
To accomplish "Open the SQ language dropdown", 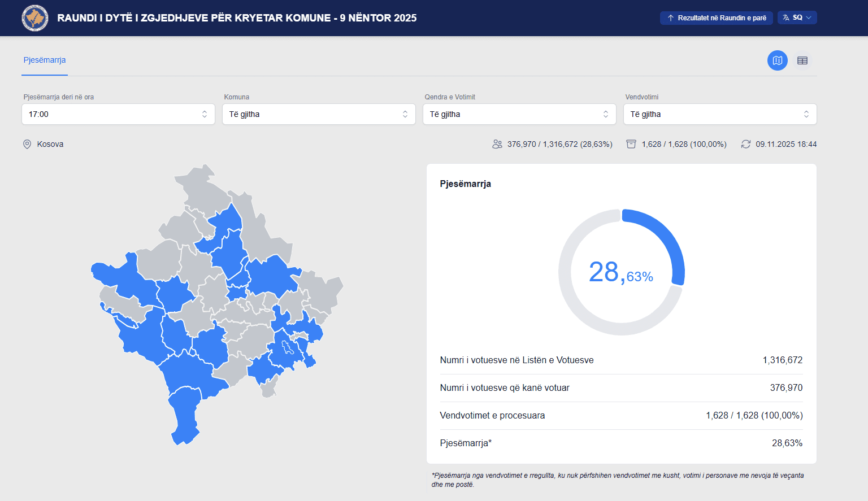I will 797,18.
